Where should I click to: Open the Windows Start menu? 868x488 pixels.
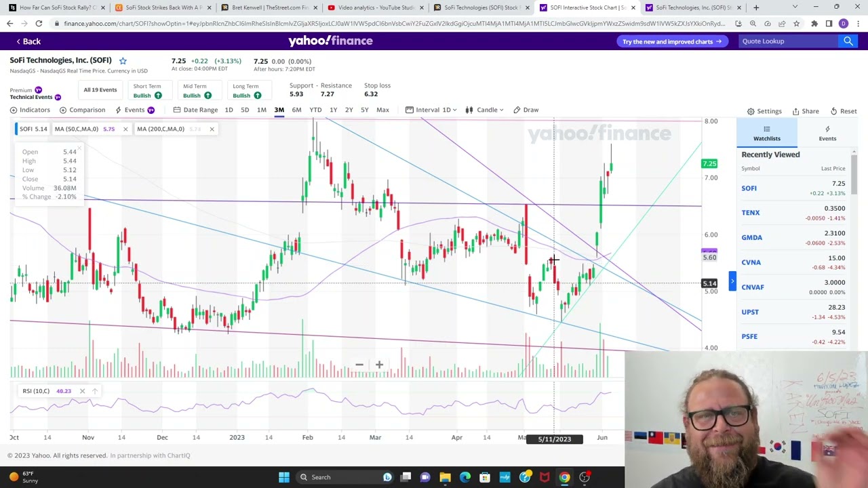tap(283, 477)
